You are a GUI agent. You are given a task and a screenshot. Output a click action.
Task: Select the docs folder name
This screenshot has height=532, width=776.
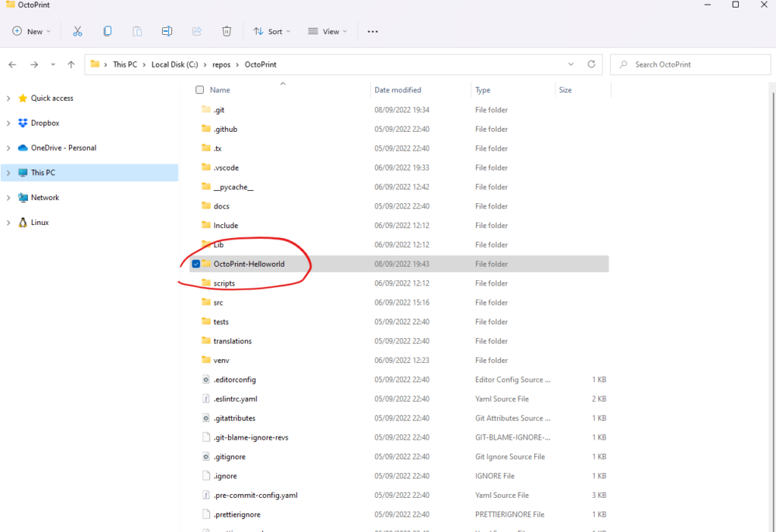coord(221,206)
